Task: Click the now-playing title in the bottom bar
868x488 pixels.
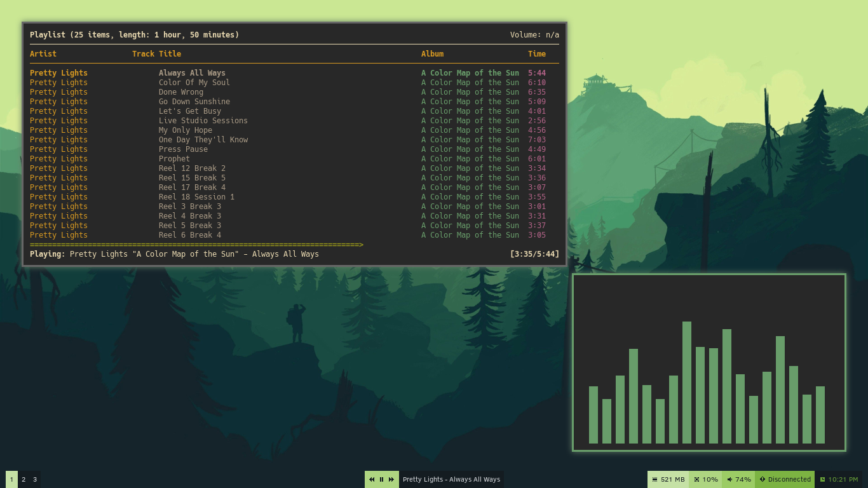Action: [x=451, y=480]
